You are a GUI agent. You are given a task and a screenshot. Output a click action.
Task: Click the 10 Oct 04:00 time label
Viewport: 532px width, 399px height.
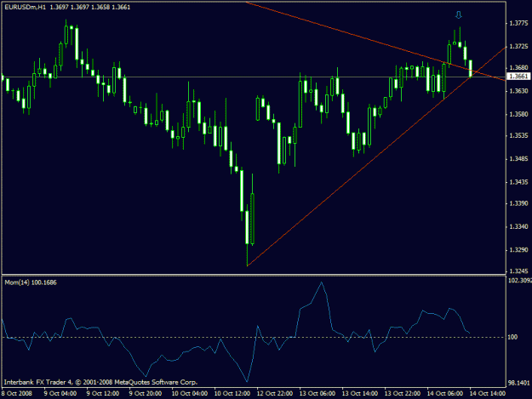click(189, 393)
